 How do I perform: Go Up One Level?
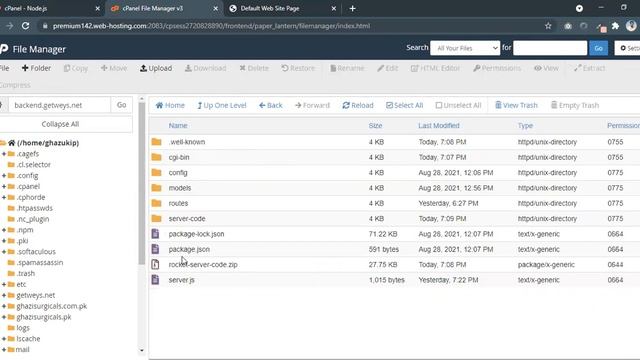(x=222, y=105)
